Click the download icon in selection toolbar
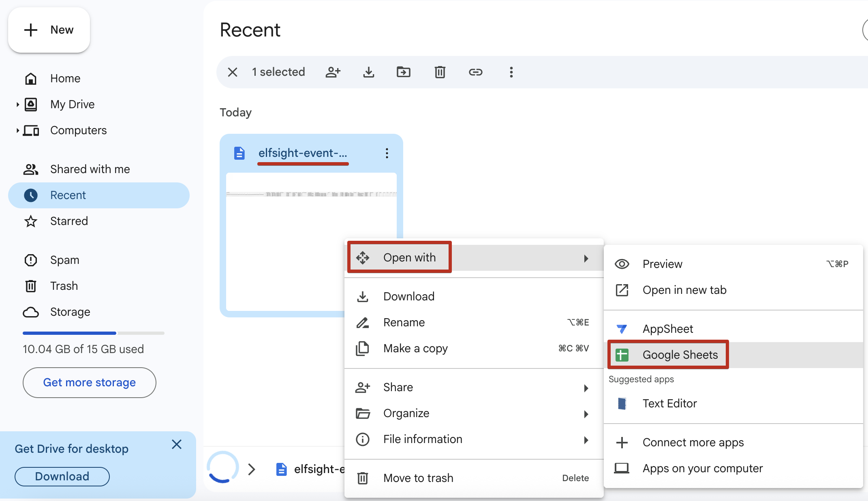Screen dimensions: 868x501 pyautogui.click(x=368, y=72)
